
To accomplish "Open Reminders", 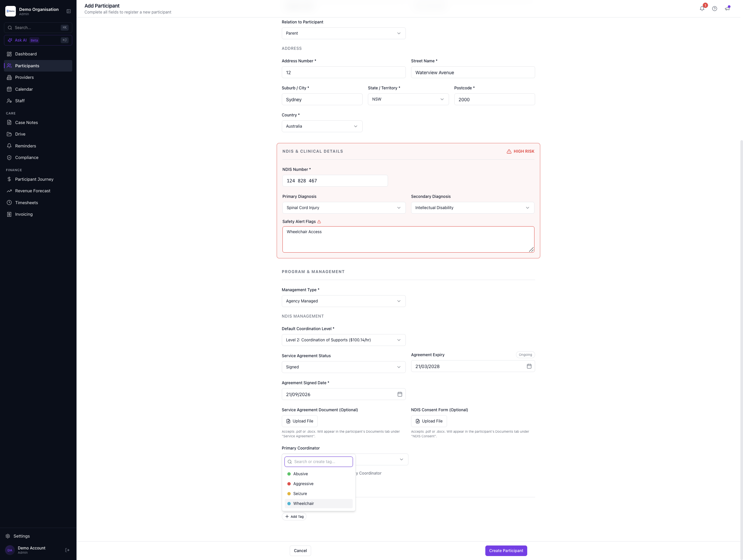I will coord(38,146).
